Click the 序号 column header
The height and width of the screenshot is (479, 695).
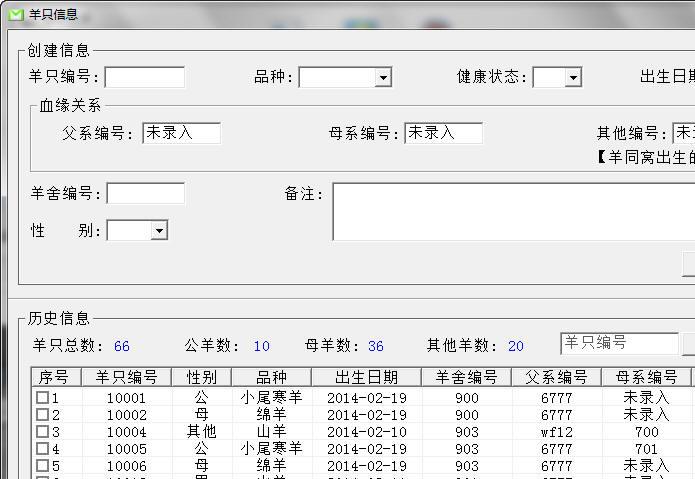pos(53,377)
